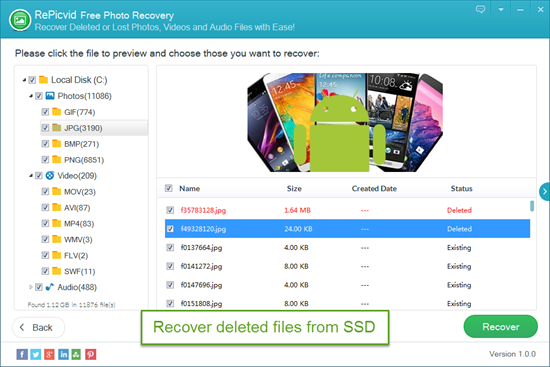Screen dimensions: 550x367
Task: Select the AVI(87) tree item
Action: (x=77, y=208)
